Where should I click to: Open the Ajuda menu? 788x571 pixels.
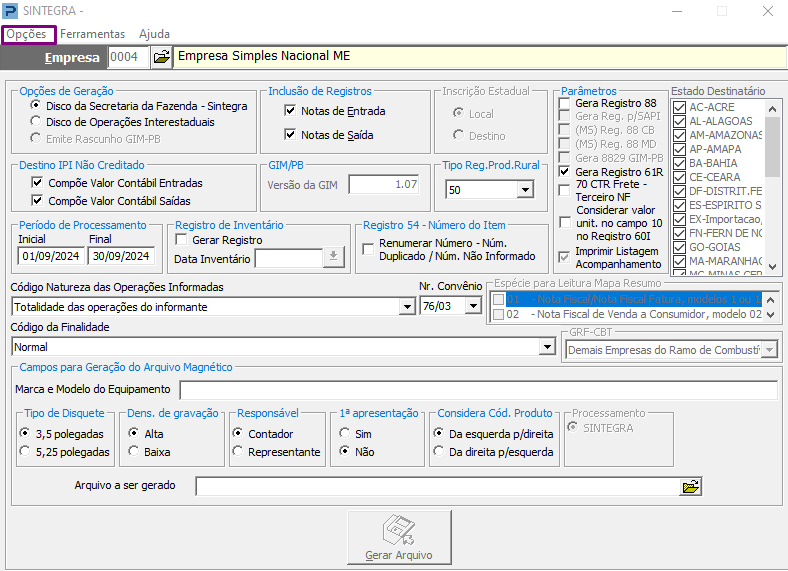click(154, 34)
